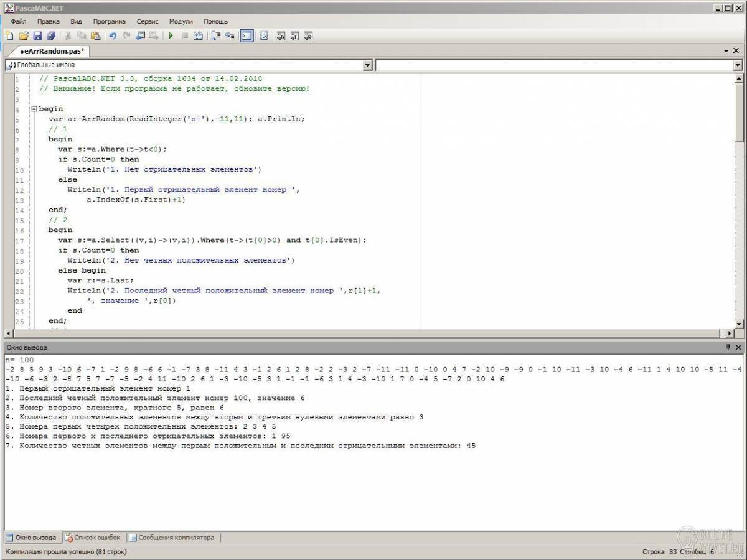
Task: Run the program with the green play icon
Action: click(171, 36)
